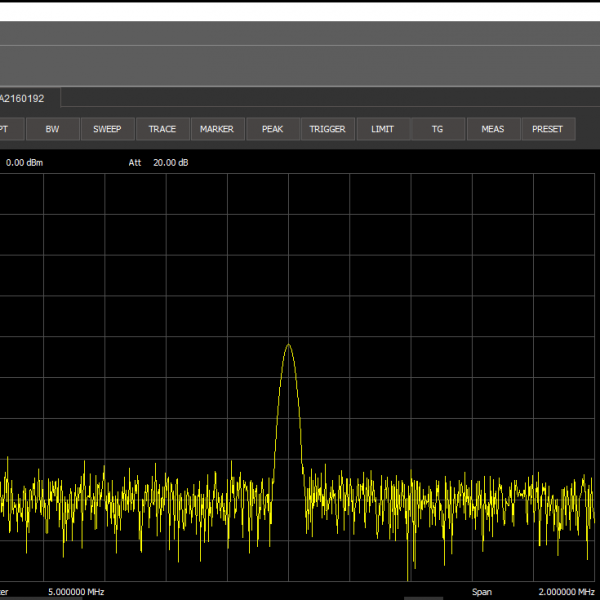Click the deepest noise dip on trace
The width and height of the screenshot is (600, 600).
pos(409,578)
